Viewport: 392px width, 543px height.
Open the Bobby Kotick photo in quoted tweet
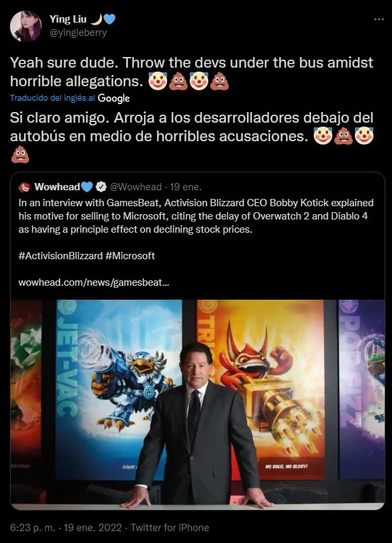[198, 405]
